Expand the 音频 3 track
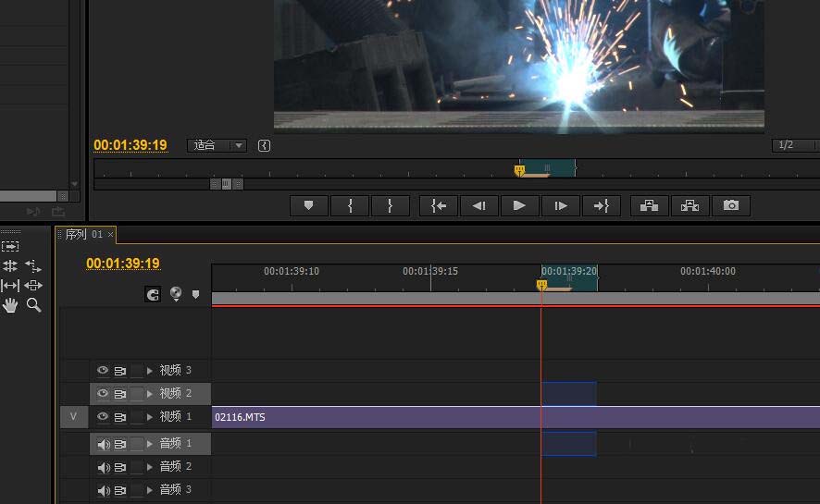This screenshot has height=504, width=820. point(150,490)
